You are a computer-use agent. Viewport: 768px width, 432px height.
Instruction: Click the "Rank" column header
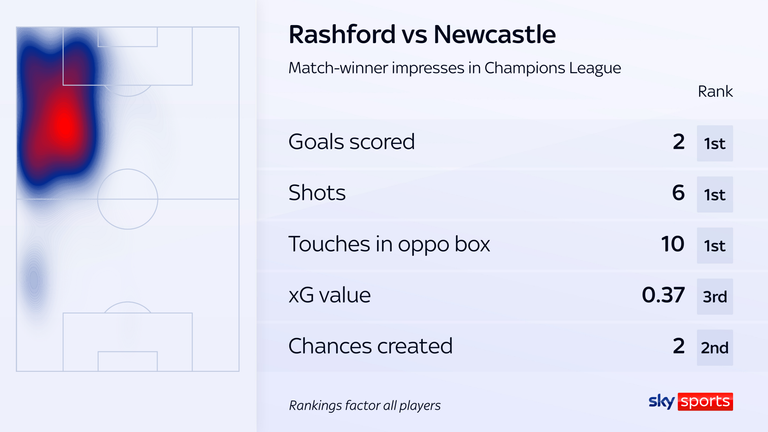coord(715,92)
